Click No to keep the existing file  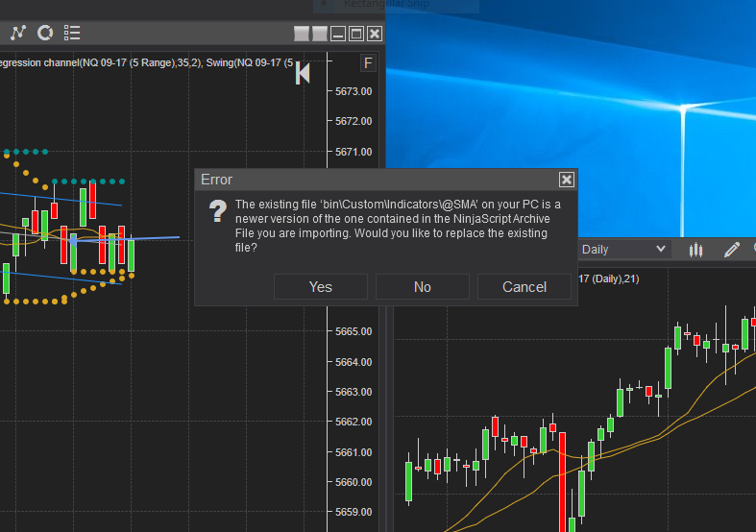click(x=423, y=287)
